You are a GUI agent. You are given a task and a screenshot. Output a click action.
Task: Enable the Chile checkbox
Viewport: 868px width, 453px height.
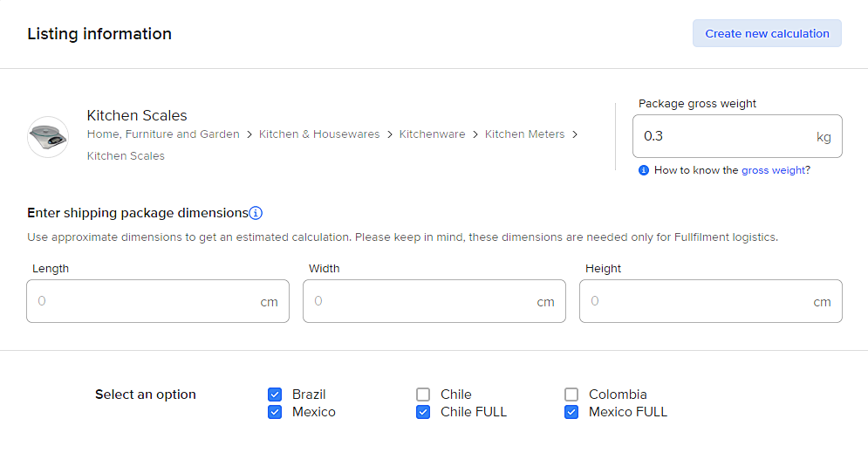click(423, 395)
